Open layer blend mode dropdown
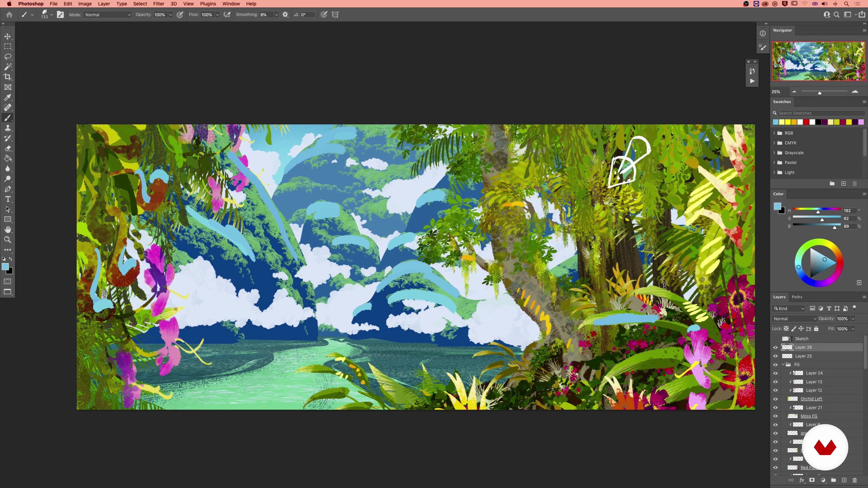The height and width of the screenshot is (488, 868). coord(795,319)
